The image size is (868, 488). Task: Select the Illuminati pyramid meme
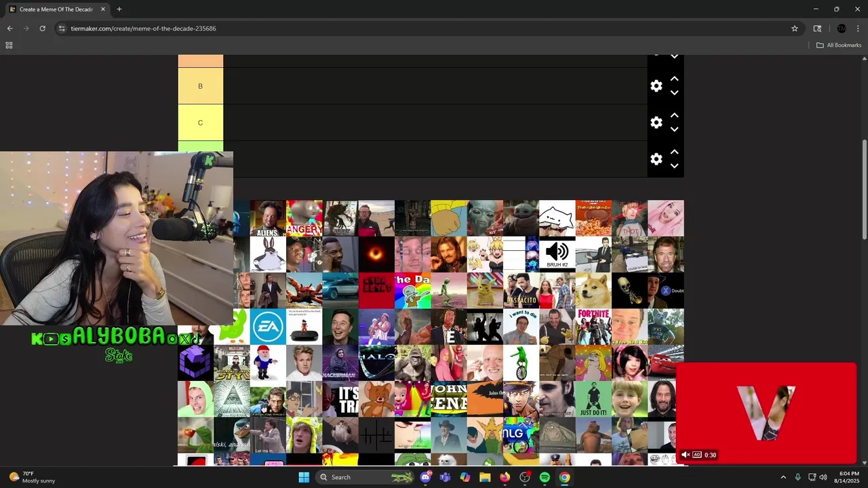click(x=232, y=399)
